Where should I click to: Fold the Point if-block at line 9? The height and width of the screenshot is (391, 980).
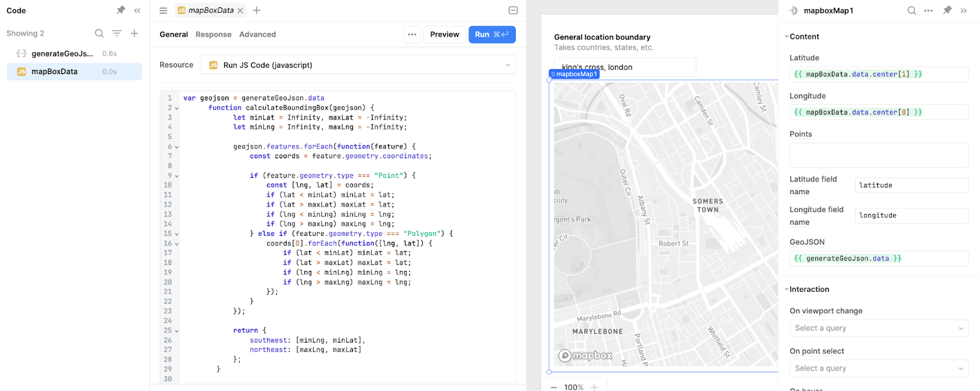tap(177, 176)
